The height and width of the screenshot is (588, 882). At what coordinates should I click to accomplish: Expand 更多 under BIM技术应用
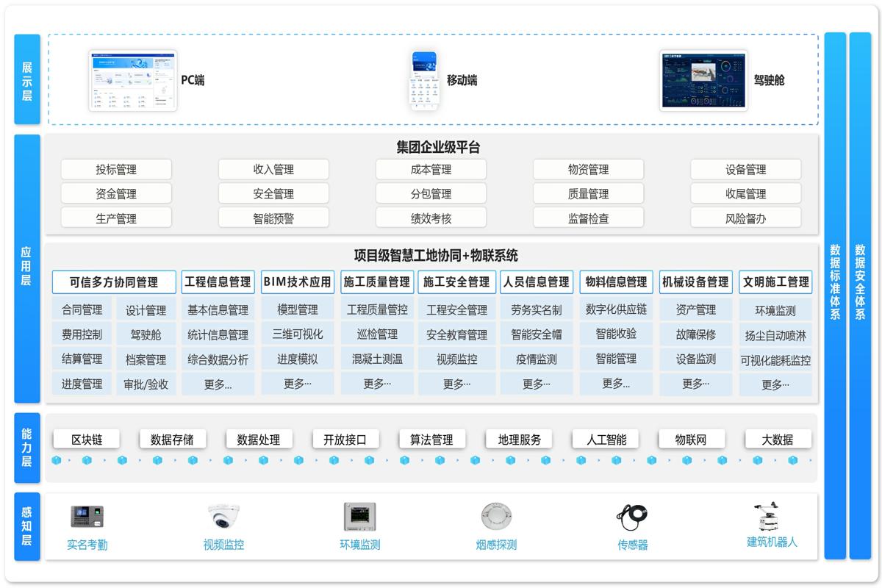(298, 384)
